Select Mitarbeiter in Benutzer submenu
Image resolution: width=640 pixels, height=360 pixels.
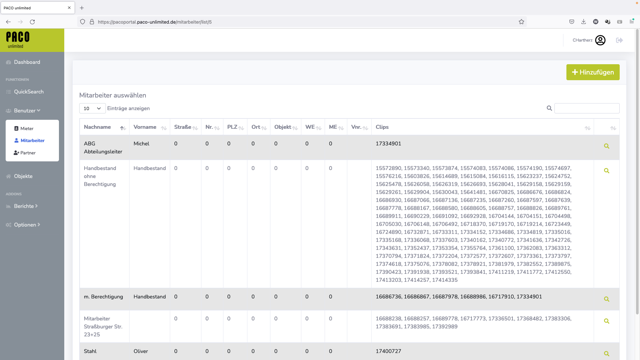coord(32,140)
